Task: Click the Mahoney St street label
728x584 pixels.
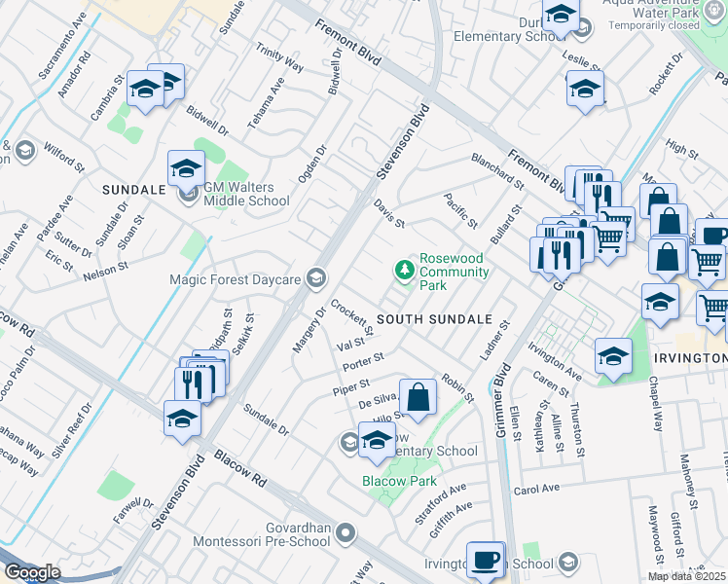Action: 689,482
